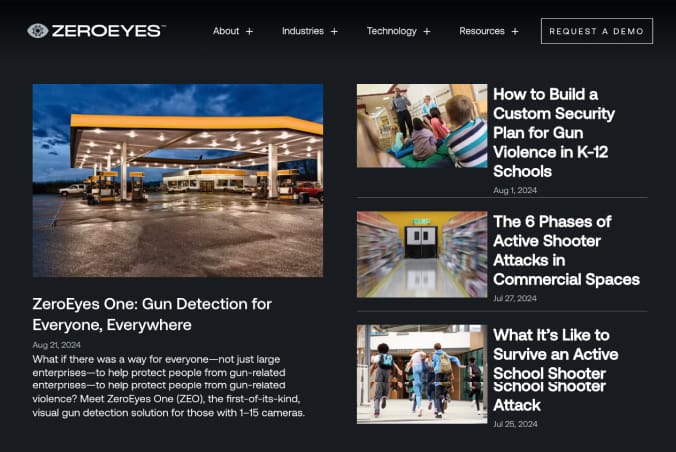Open the Industries menu
This screenshot has width=676, height=452.
coord(303,31)
